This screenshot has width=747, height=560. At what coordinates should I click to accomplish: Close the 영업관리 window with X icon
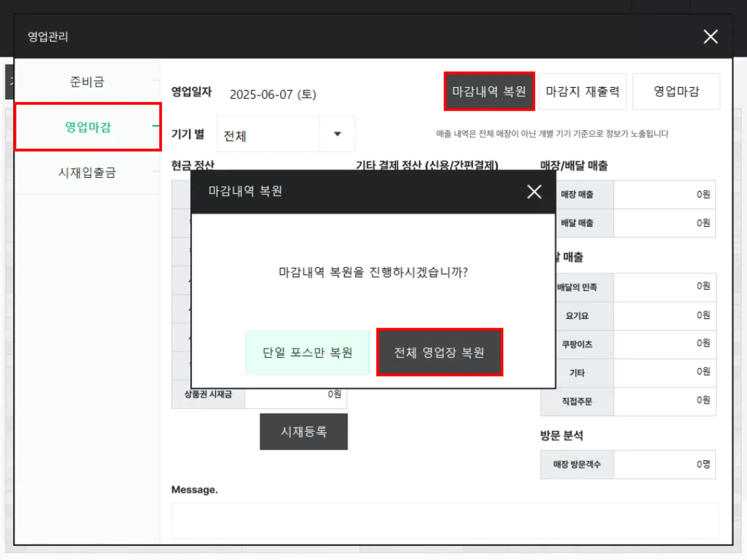tap(710, 37)
